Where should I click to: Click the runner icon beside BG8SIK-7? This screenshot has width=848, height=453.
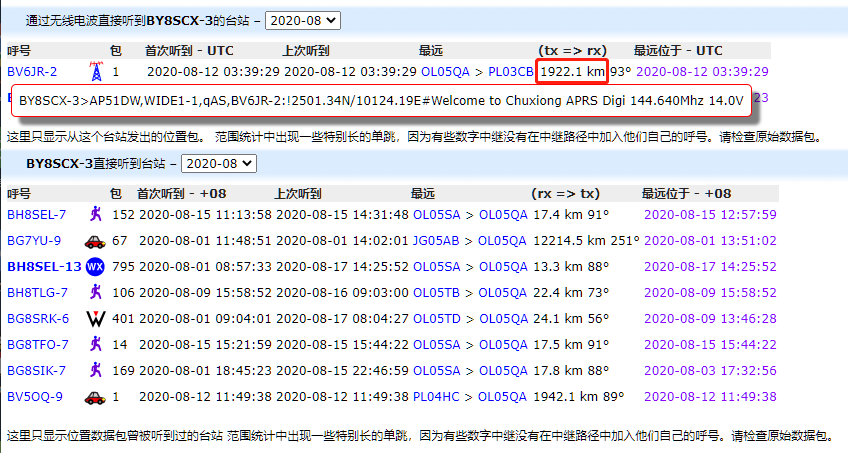[95, 370]
